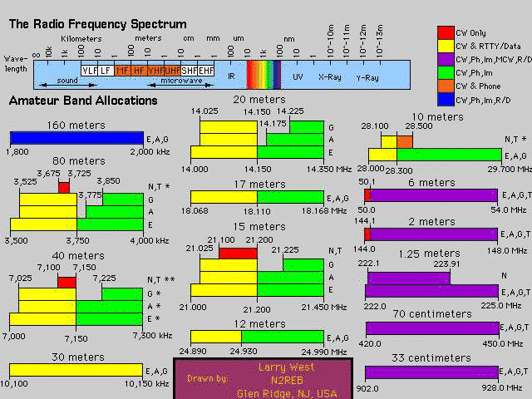Click the "Amateur Band Allocations" heading

[83, 101]
